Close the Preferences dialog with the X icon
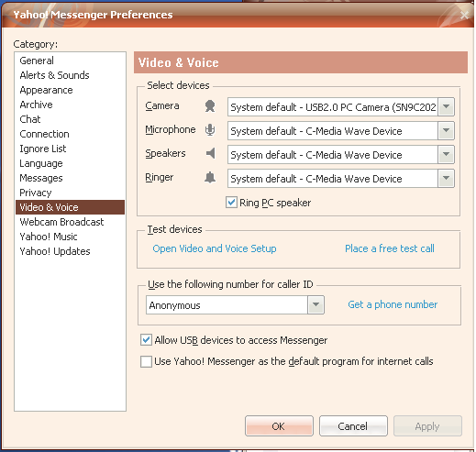 pyautogui.click(x=464, y=15)
